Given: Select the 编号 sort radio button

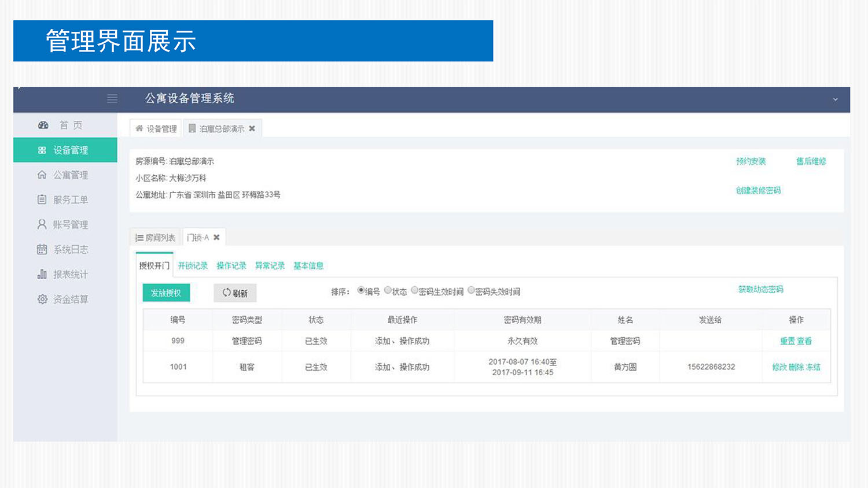Looking at the screenshot, I should click(x=360, y=290).
